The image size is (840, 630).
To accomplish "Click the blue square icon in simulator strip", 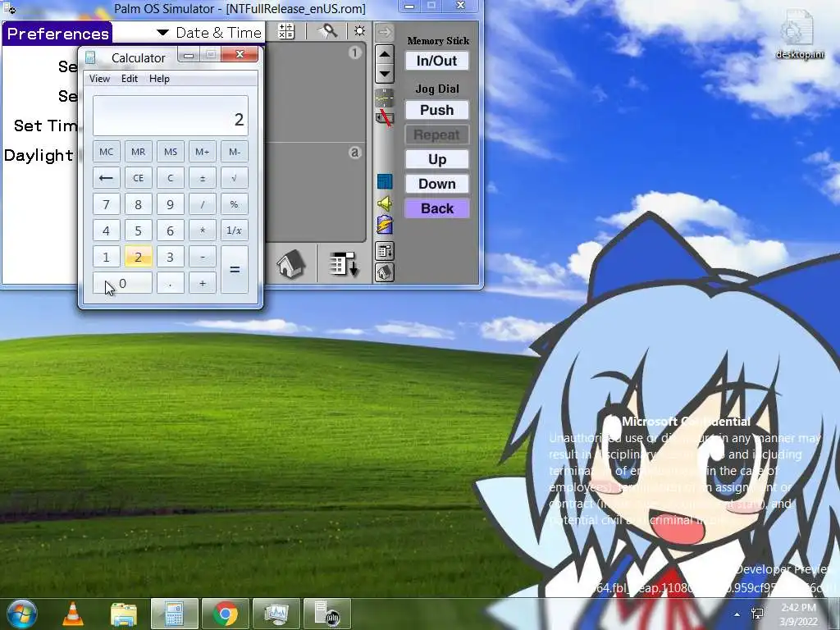I will tap(385, 181).
